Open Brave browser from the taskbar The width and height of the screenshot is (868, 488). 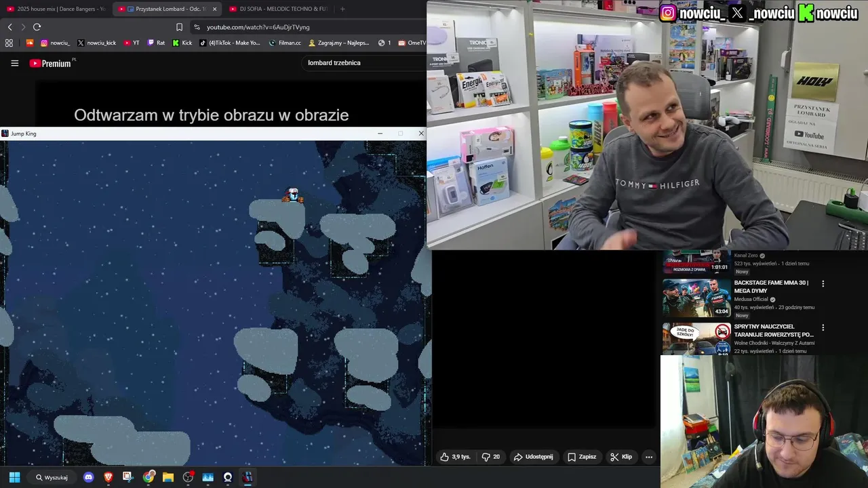108,477
